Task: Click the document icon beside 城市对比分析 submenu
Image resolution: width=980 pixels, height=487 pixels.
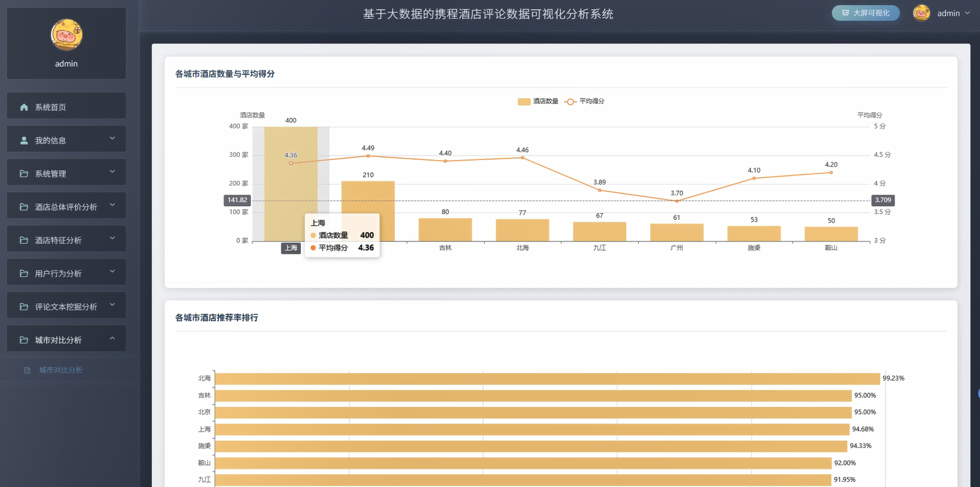Action: coord(27,370)
